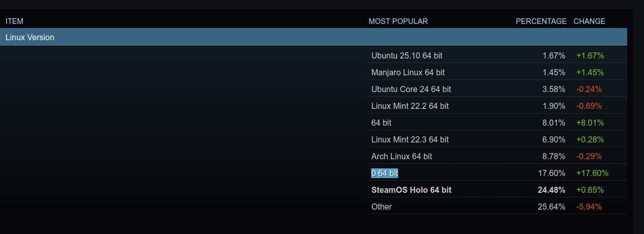Image resolution: width=644 pixels, height=234 pixels.
Task: Click the Other row label
Action: (381, 207)
